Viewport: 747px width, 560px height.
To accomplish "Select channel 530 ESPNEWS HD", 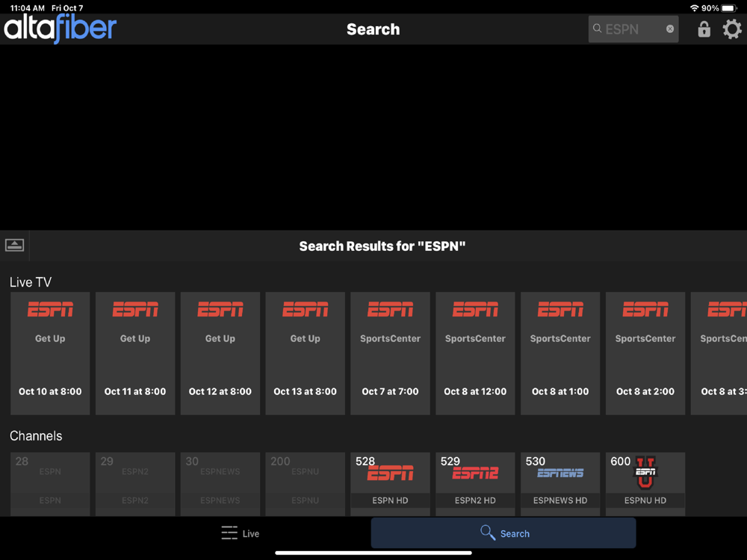I will click(x=560, y=484).
